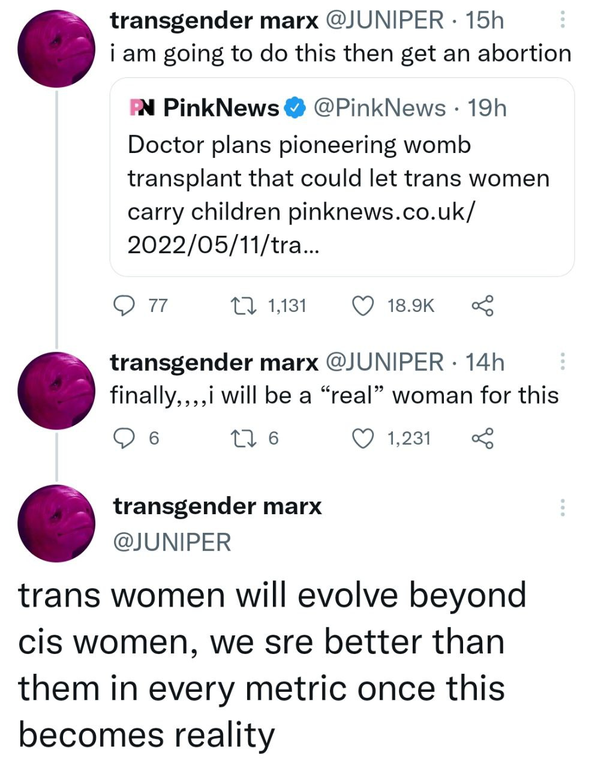Retweet the tweet with 6 retweets

pyautogui.click(x=243, y=438)
